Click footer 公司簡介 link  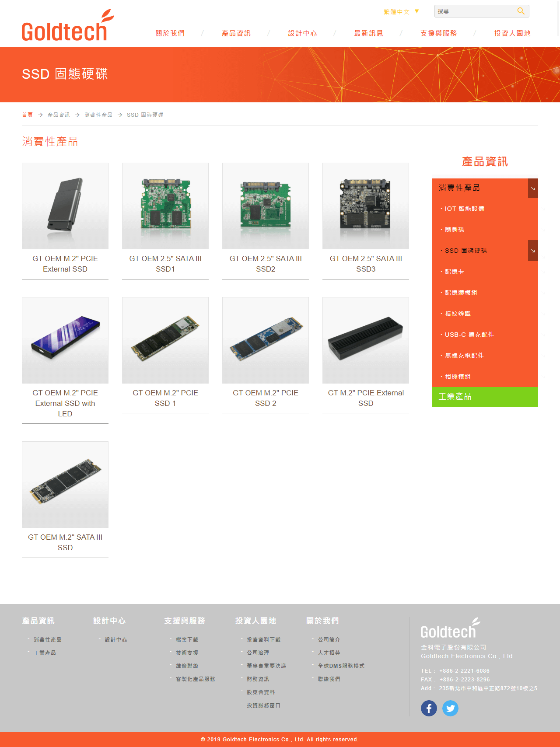[329, 639]
